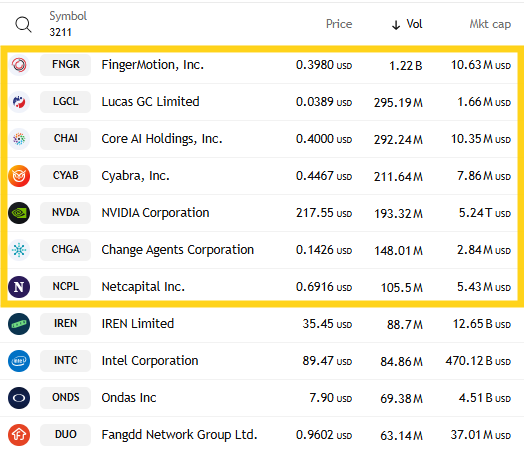Open the IREN Limited name link

tap(138, 324)
